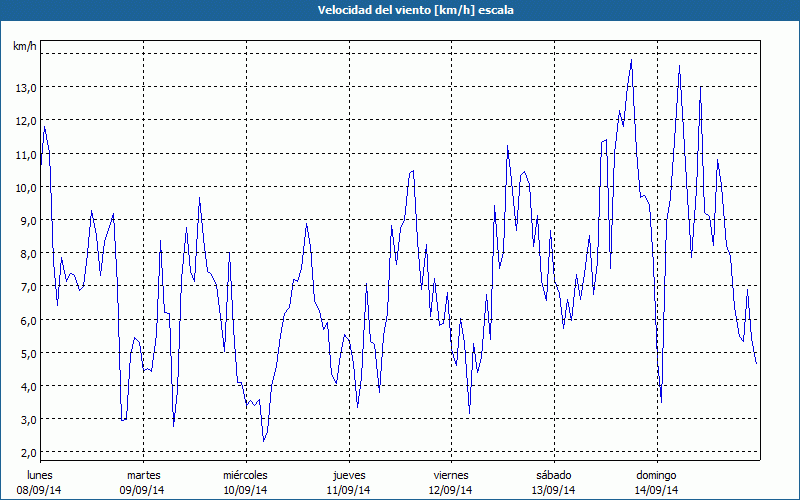800x500 pixels.
Task: Select the 'miércoles' day label
Action: pos(245,475)
